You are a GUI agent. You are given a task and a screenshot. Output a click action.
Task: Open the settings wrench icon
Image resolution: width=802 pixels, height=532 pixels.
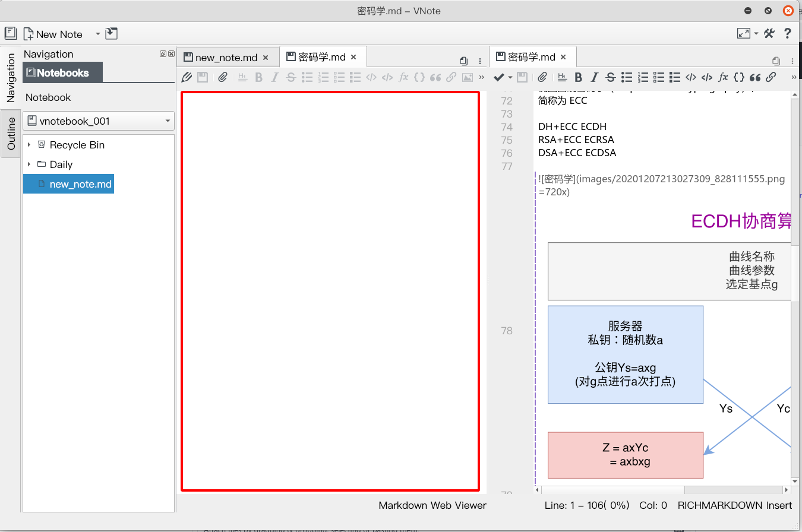pyautogui.click(x=769, y=34)
